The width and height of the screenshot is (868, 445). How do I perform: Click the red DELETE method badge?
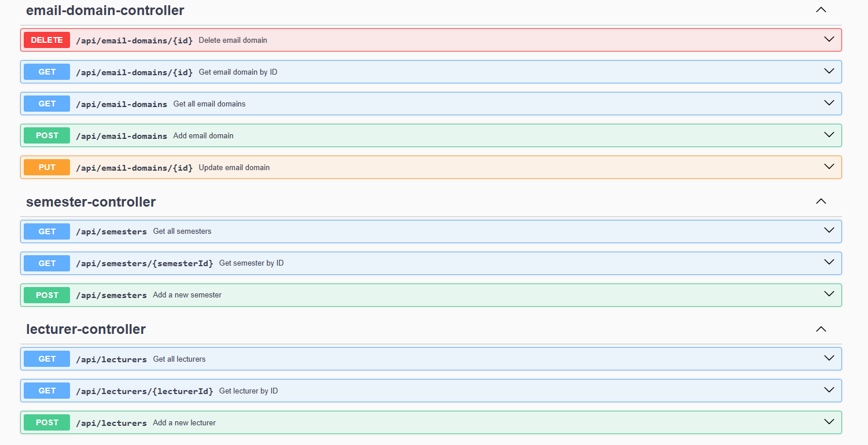tap(47, 40)
